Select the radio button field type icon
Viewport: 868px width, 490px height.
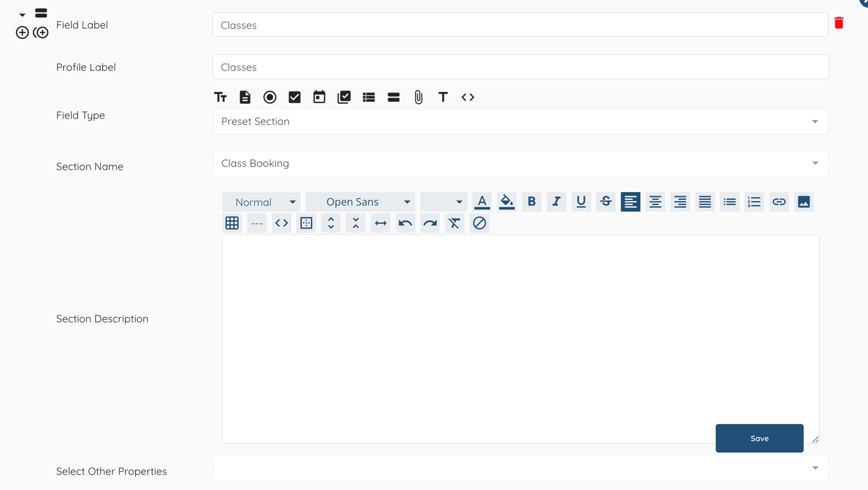pyautogui.click(x=270, y=97)
